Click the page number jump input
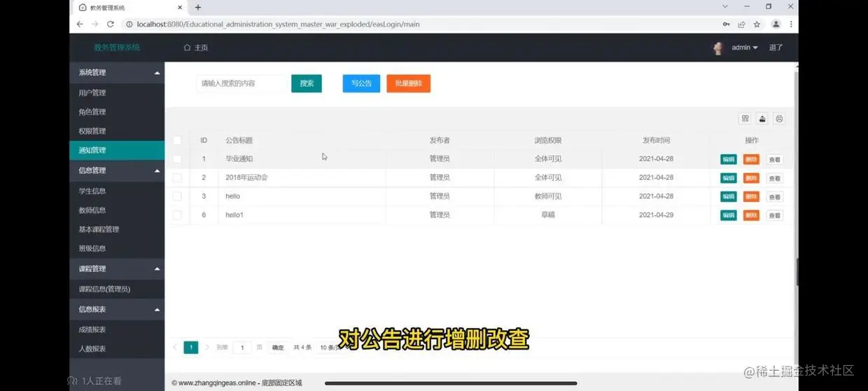 242,348
